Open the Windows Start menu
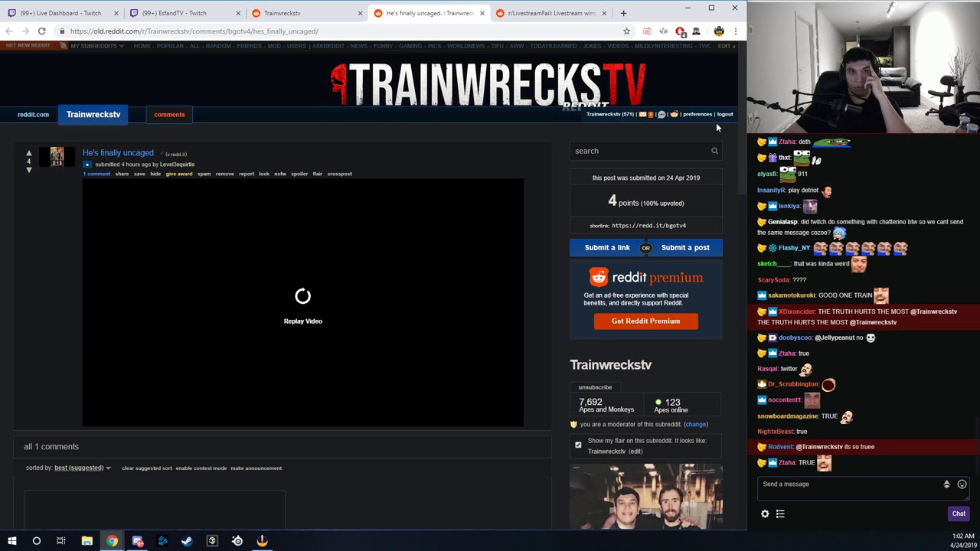This screenshot has width=980, height=551. point(12,541)
